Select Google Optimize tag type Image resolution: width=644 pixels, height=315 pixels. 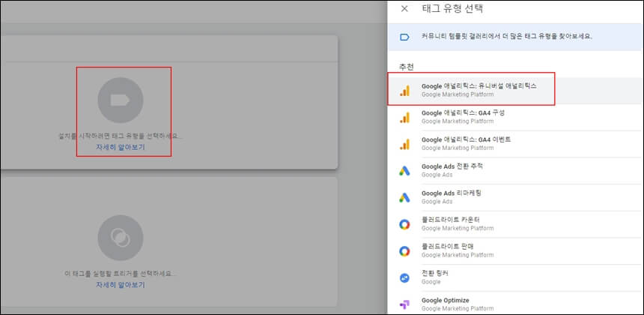pos(516,304)
